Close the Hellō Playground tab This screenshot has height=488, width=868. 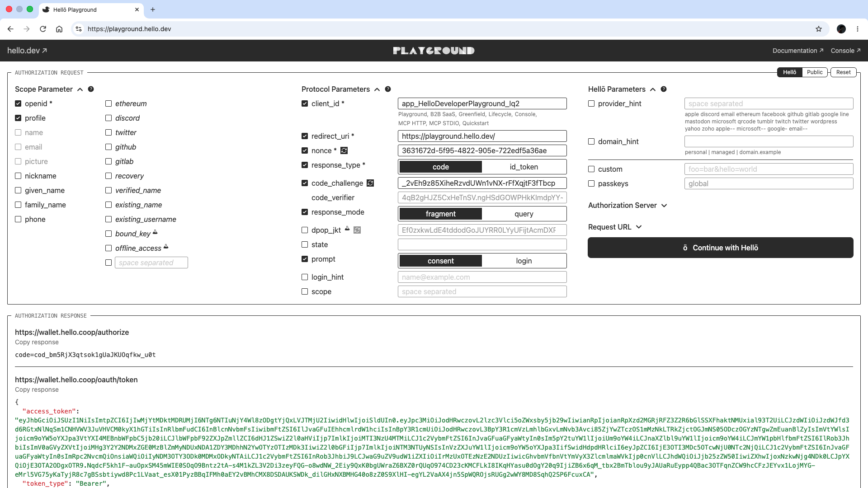click(x=137, y=9)
